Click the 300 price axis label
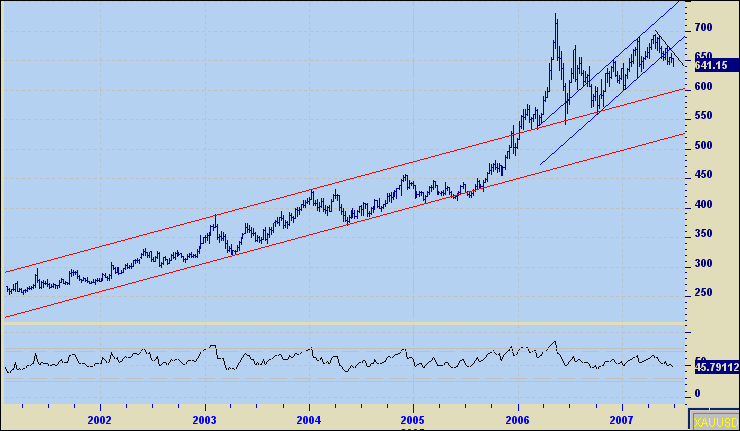Viewport: 740px width, 431px height. (705, 263)
